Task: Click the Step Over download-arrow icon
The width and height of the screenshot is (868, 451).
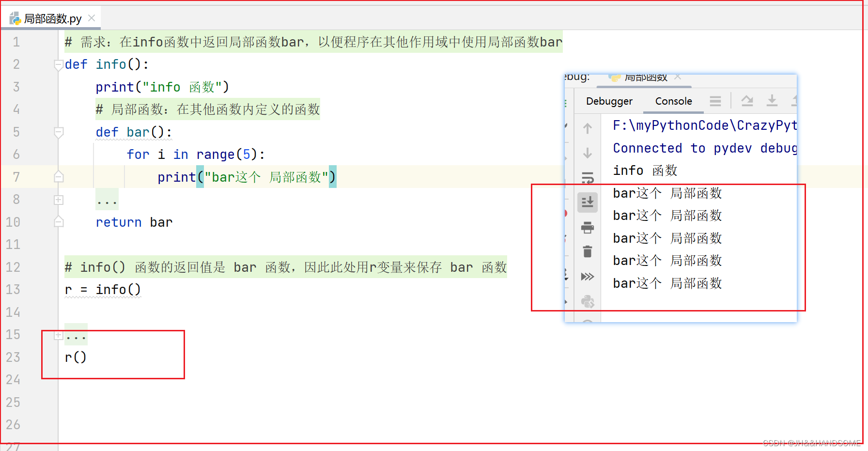Action: 772,101
